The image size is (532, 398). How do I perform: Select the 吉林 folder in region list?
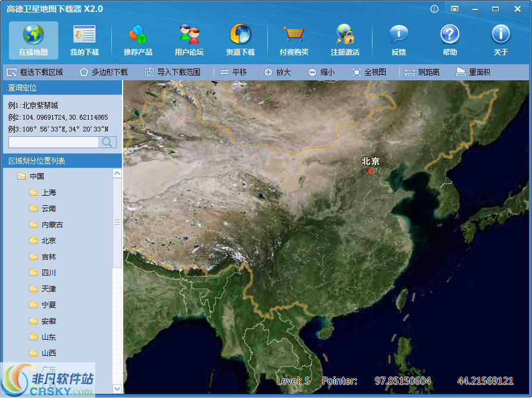[42, 257]
